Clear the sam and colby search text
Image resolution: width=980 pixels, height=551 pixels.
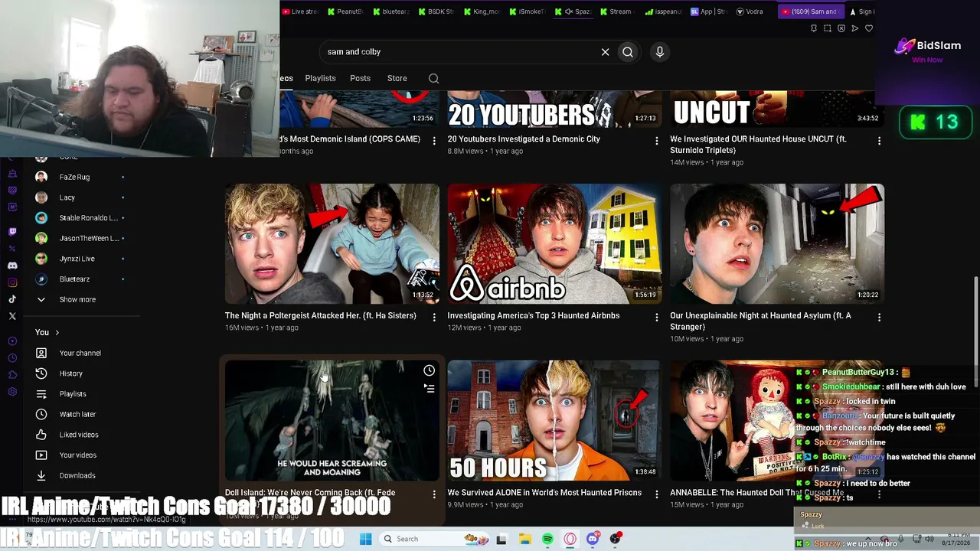pyautogui.click(x=605, y=52)
